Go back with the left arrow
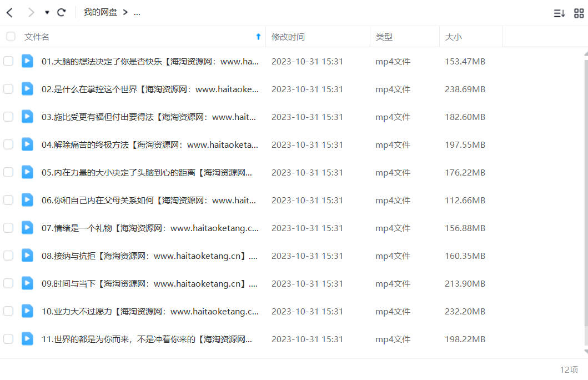The width and height of the screenshot is (588, 380). (10, 13)
